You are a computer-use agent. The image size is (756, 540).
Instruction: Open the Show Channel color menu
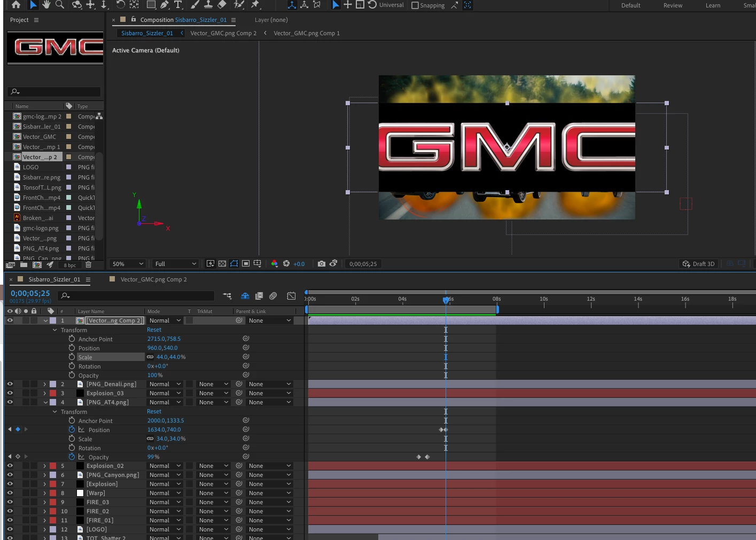coord(274,264)
